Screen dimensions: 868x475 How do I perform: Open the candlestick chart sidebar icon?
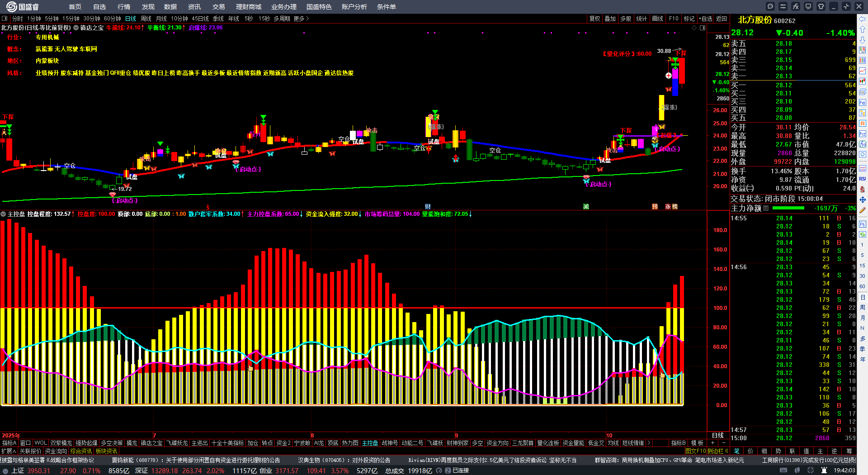tap(863, 81)
